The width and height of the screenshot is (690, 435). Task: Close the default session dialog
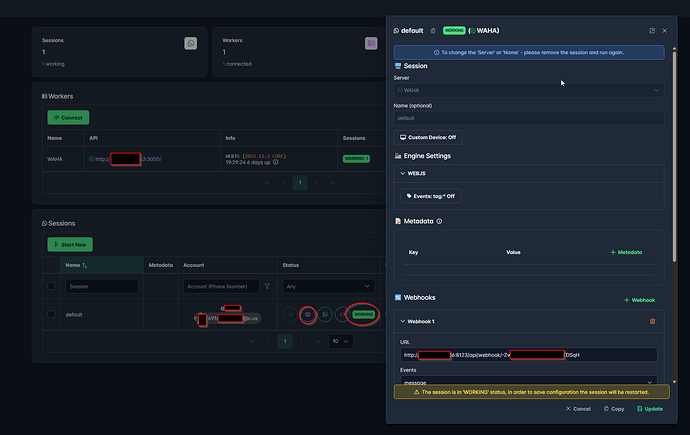[x=665, y=31]
